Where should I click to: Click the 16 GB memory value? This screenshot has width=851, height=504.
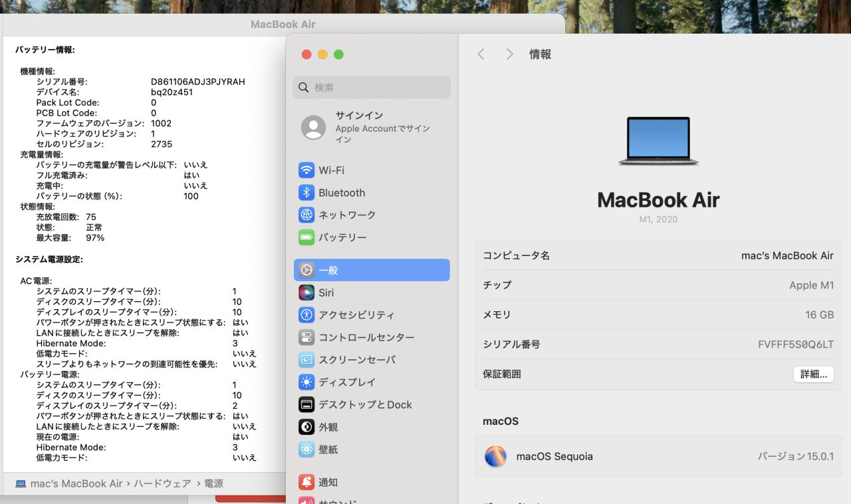point(819,315)
